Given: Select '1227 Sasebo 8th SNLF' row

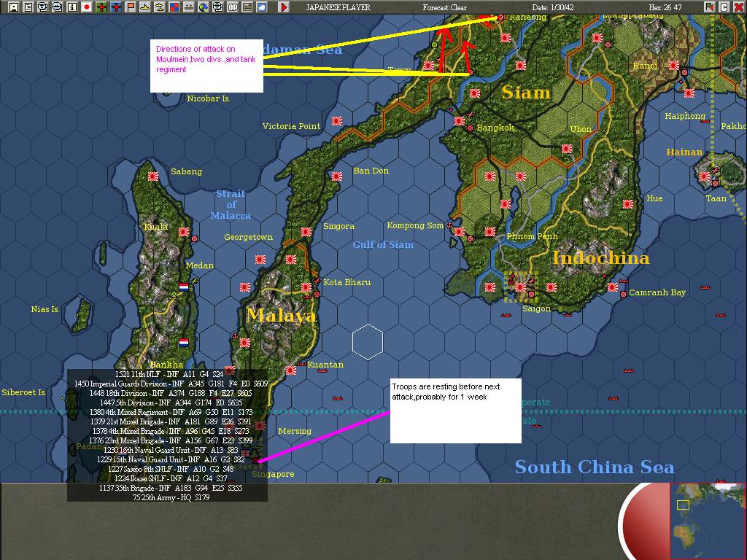Looking at the screenshot, I should 171,469.
